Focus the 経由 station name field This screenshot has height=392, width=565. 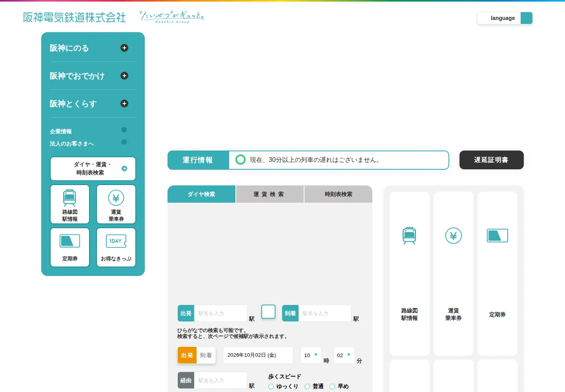(x=221, y=380)
